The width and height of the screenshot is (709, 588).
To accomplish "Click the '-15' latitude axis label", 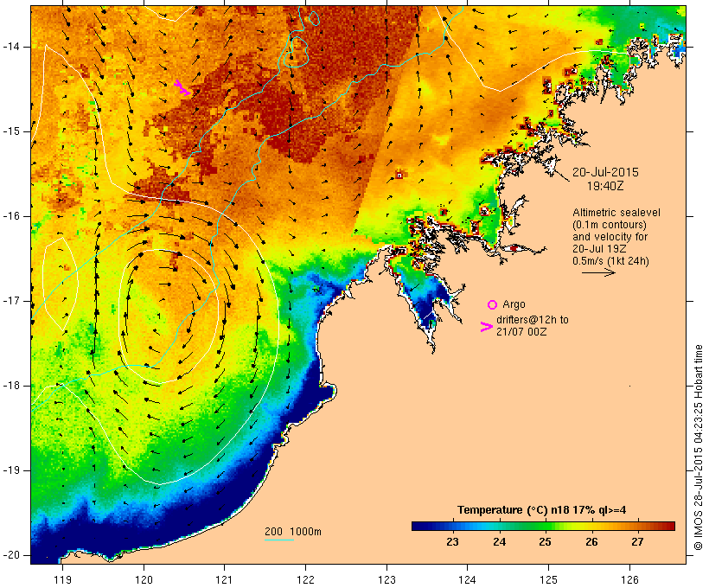I will [x=10, y=131].
